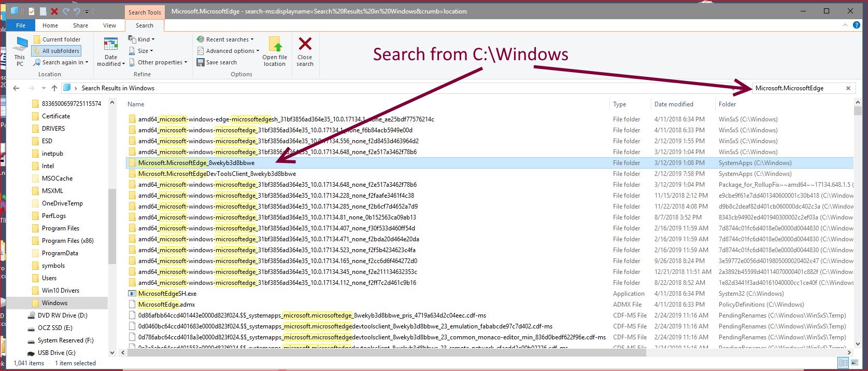The width and height of the screenshot is (868, 371).
Task: Open the recent locations dropdown arrow
Action: [x=44, y=88]
